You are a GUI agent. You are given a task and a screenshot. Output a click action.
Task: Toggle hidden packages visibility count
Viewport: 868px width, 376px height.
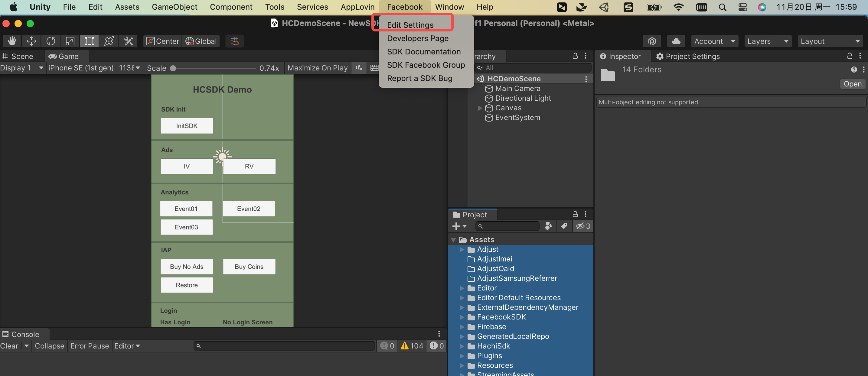click(583, 226)
